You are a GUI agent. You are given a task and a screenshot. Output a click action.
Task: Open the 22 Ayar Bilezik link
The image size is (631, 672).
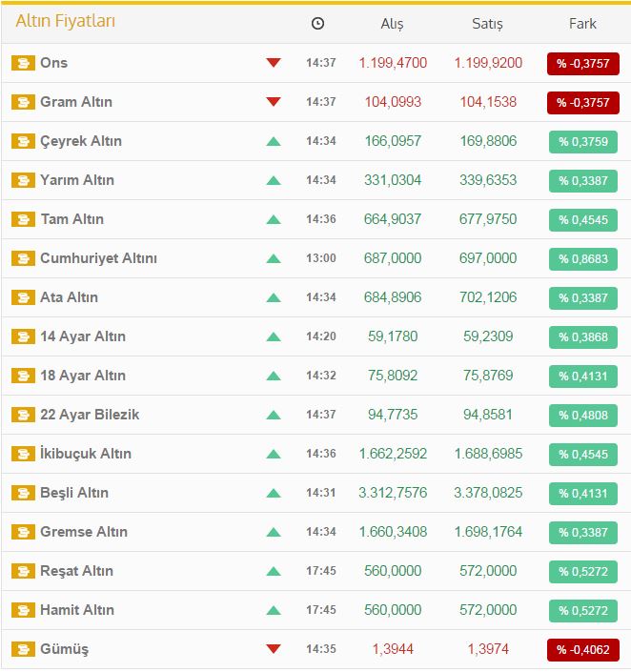click(90, 415)
